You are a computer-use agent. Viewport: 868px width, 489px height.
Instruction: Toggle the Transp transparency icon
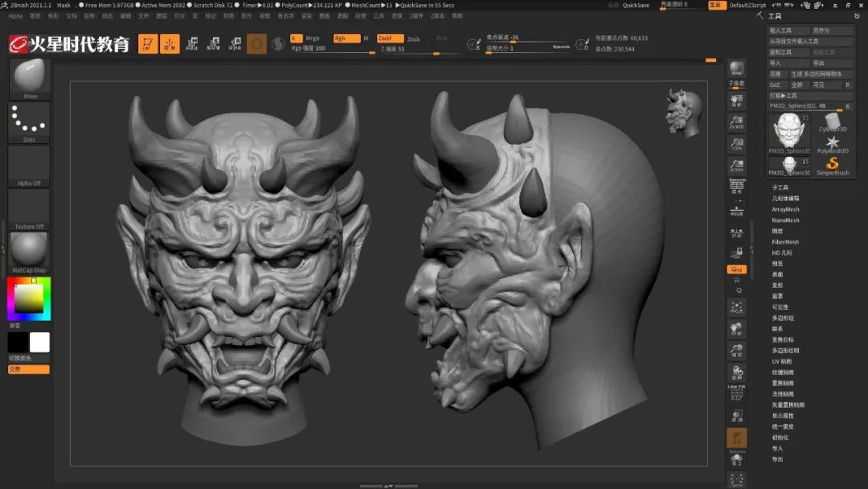pos(736,416)
